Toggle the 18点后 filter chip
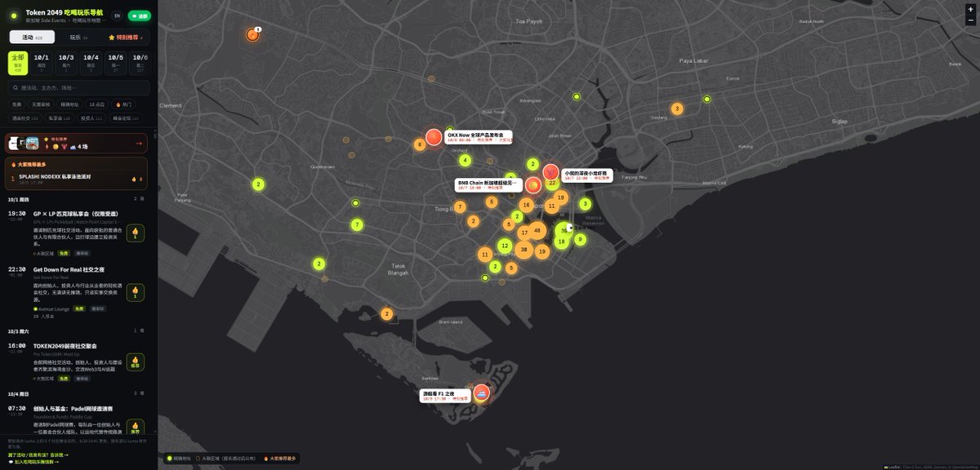 [x=97, y=104]
